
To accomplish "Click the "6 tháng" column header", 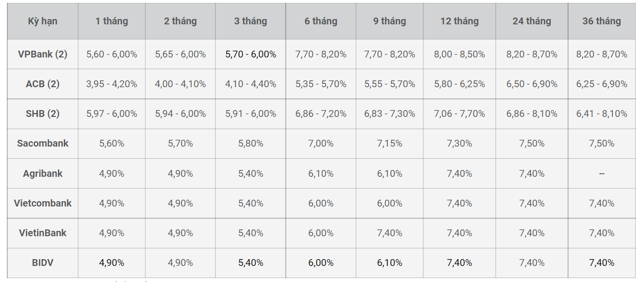I will point(321,21).
